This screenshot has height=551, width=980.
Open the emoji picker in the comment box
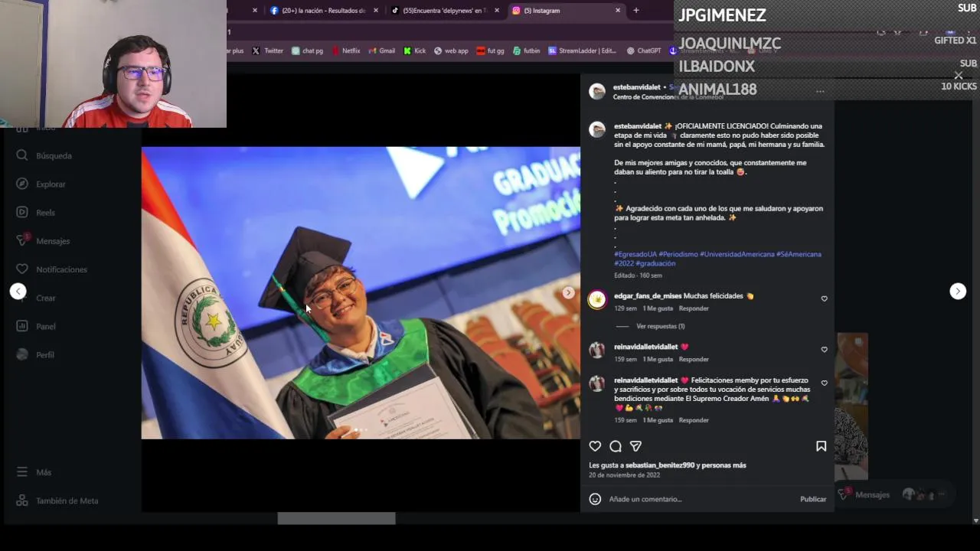coord(595,499)
